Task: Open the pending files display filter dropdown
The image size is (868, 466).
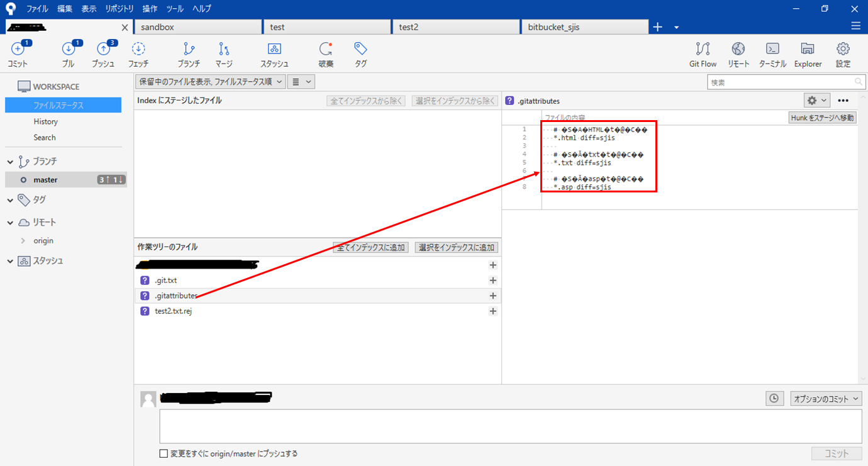Action: 211,82
